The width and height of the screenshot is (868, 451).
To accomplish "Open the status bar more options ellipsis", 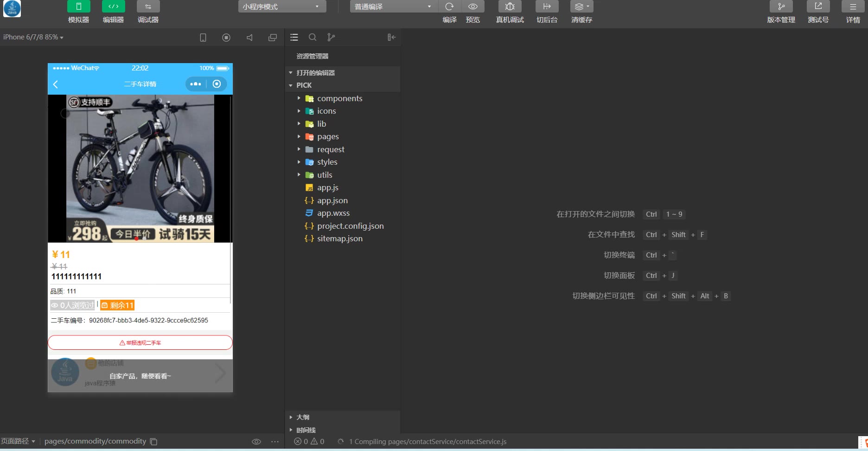I will click(x=275, y=442).
